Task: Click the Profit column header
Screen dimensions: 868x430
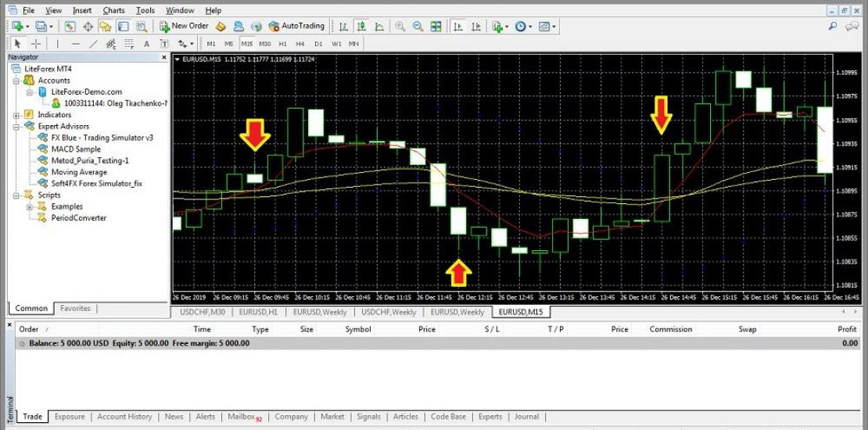Action: point(847,329)
